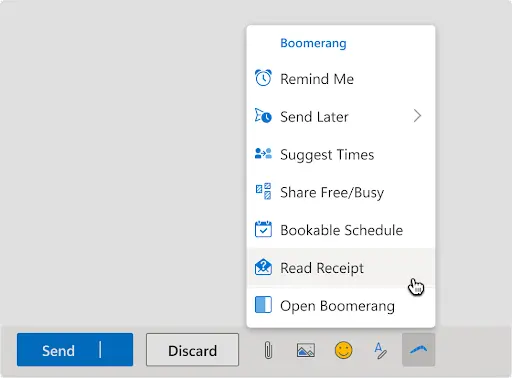Click the Share Free/Busy grid icon
This screenshot has width=512, height=378.
pos(263,191)
